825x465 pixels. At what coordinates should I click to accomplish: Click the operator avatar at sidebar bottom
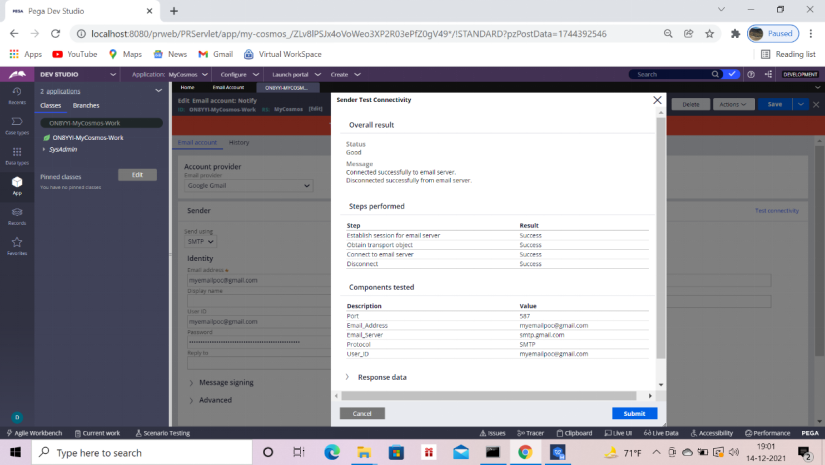(17, 417)
